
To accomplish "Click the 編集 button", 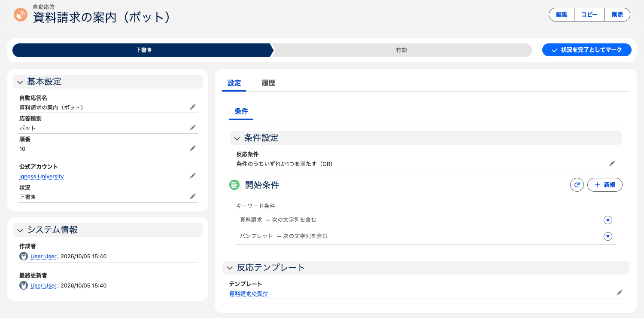I will click(x=562, y=15).
